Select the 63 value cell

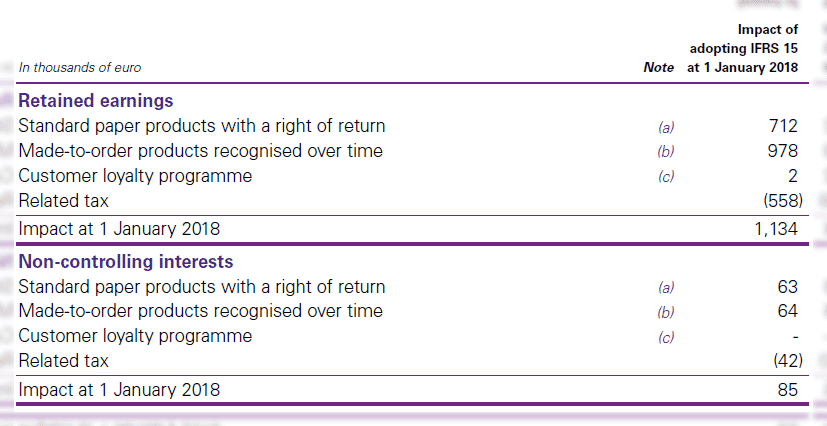click(x=788, y=287)
